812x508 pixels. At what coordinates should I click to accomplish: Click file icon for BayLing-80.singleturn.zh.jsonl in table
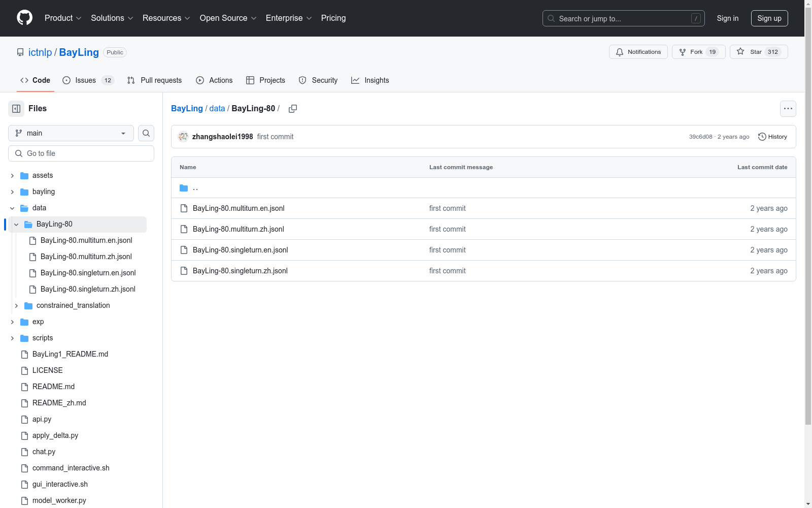tap(184, 271)
